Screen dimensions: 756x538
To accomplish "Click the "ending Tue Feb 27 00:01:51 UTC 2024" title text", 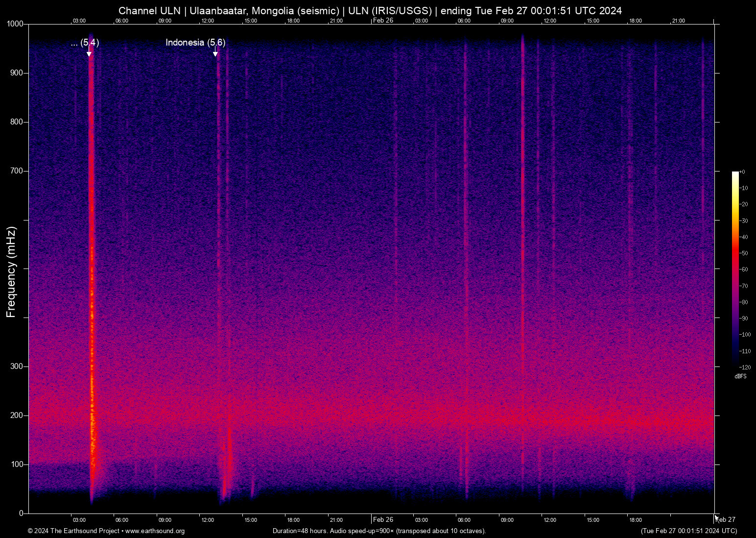I will 531,11.
